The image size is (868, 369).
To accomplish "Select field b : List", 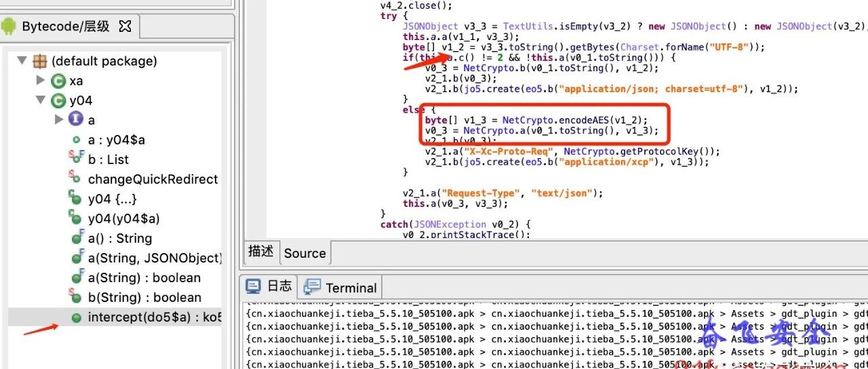I will click(x=108, y=159).
